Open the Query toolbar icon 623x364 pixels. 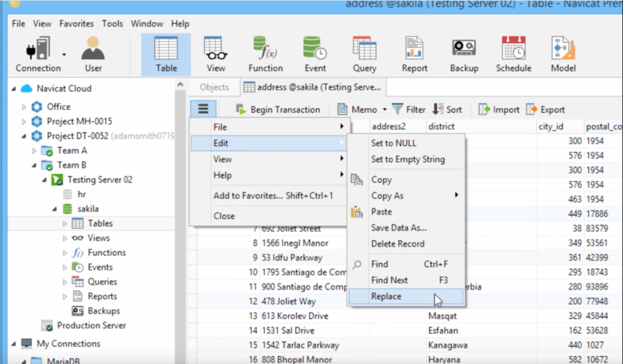(x=364, y=54)
